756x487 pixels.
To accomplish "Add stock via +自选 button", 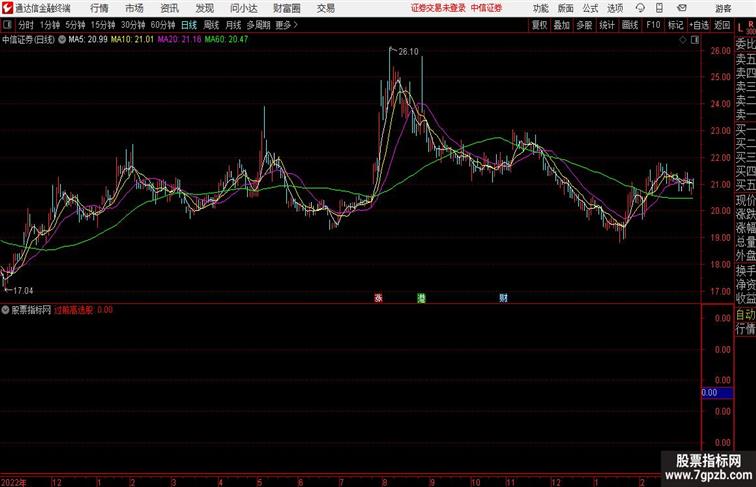I will [699, 25].
